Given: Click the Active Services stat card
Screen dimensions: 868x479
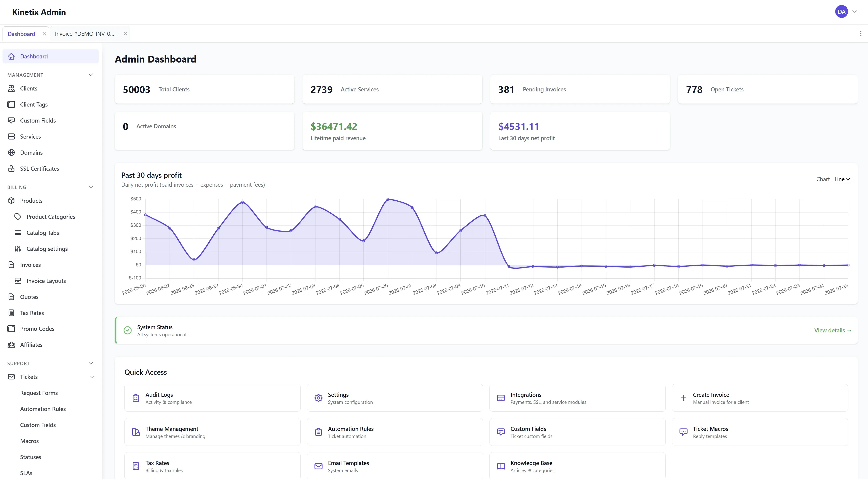Looking at the screenshot, I should tap(392, 89).
